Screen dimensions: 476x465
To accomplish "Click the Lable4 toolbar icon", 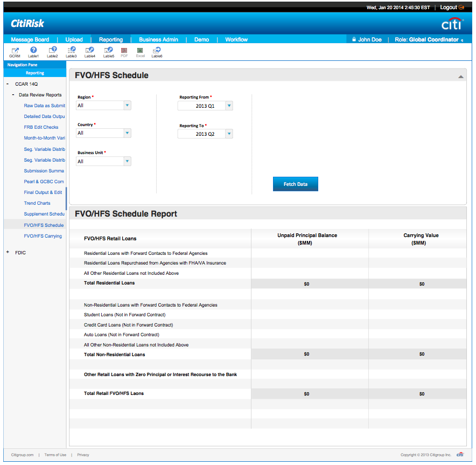I will click(x=90, y=52).
